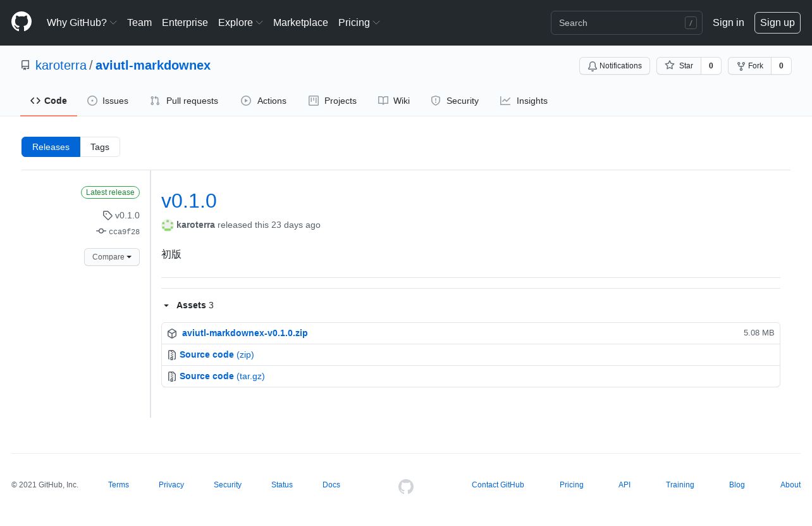The image size is (812, 526).
Task: Click file-zip icon beside Source code (zip)
Action: 172,355
